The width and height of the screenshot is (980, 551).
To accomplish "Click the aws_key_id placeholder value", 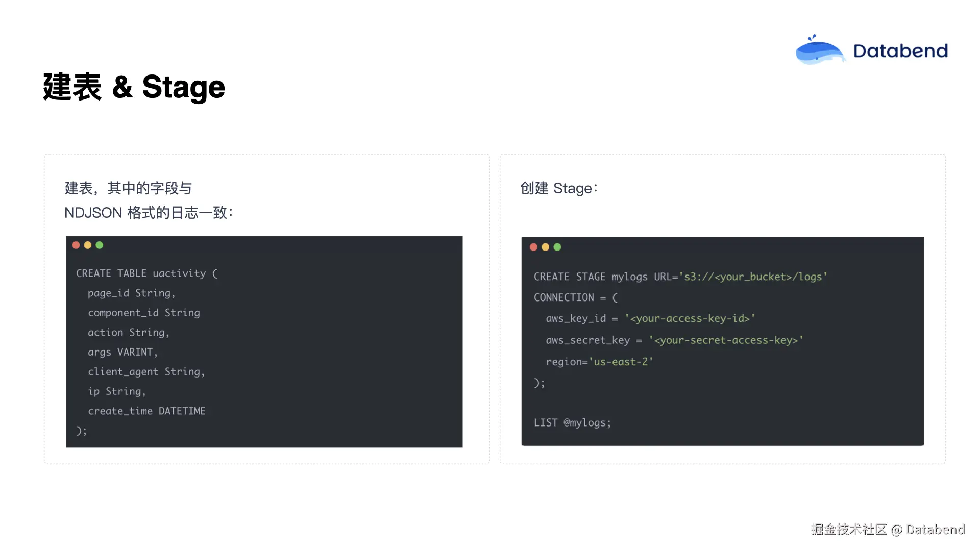I will [x=690, y=318].
